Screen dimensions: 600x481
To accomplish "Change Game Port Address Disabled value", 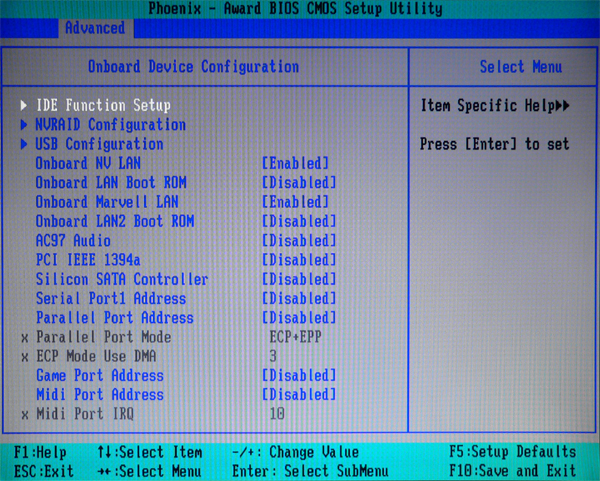I will 299,375.
